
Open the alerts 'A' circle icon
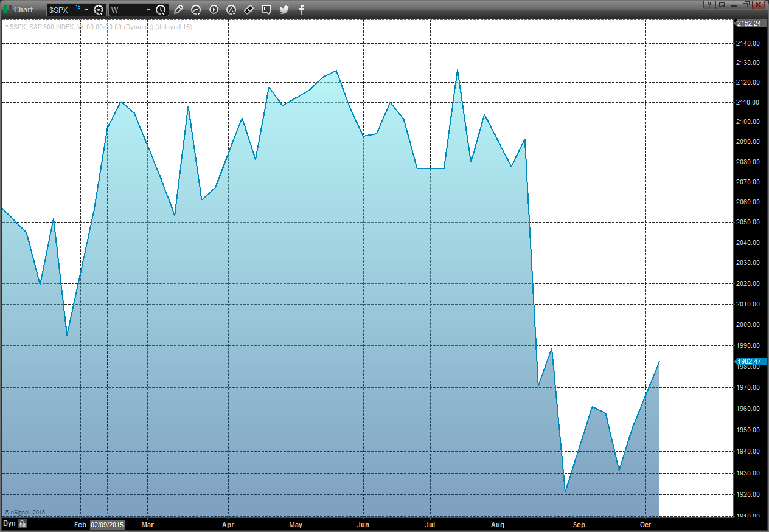point(231,10)
